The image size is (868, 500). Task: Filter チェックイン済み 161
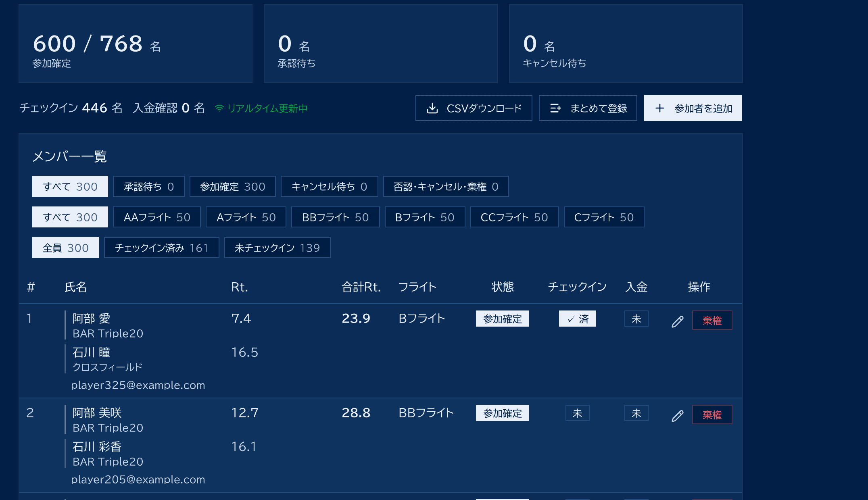point(161,248)
